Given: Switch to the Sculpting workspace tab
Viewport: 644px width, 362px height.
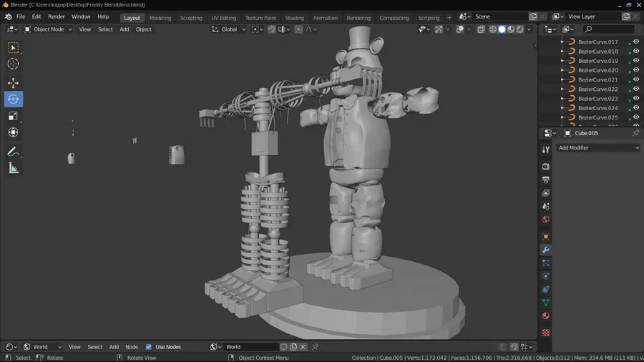Looking at the screenshot, I should [x=191, y=18].
